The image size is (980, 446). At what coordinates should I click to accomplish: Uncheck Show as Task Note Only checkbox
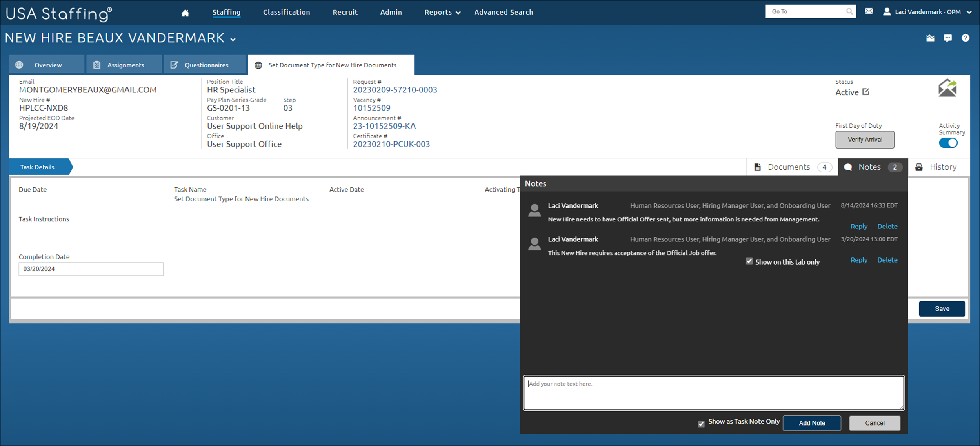[701, 424]
